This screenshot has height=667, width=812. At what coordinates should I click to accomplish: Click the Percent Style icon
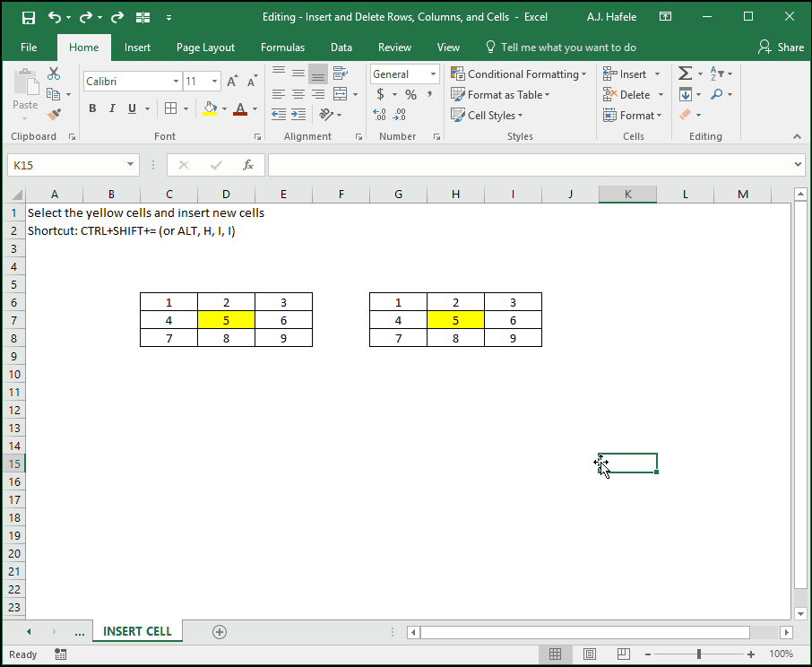click(410, 94)
